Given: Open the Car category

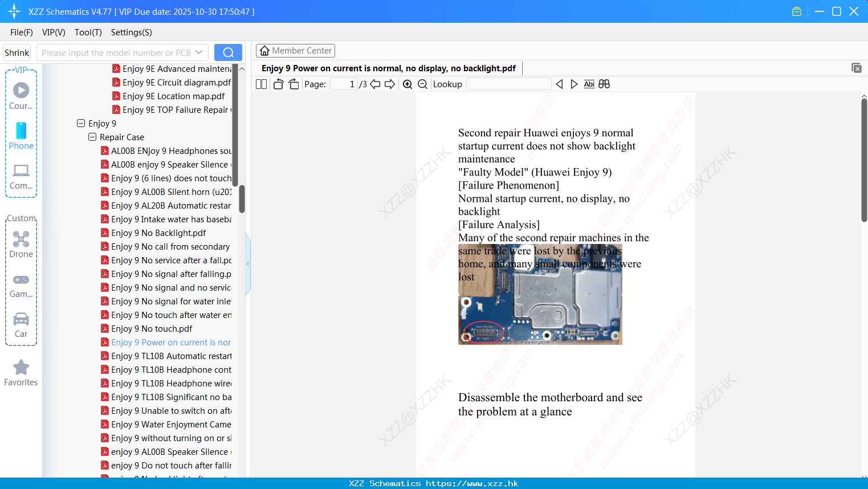Looking at the screenshot, I should pyautogui.click(x=21, y=325).
